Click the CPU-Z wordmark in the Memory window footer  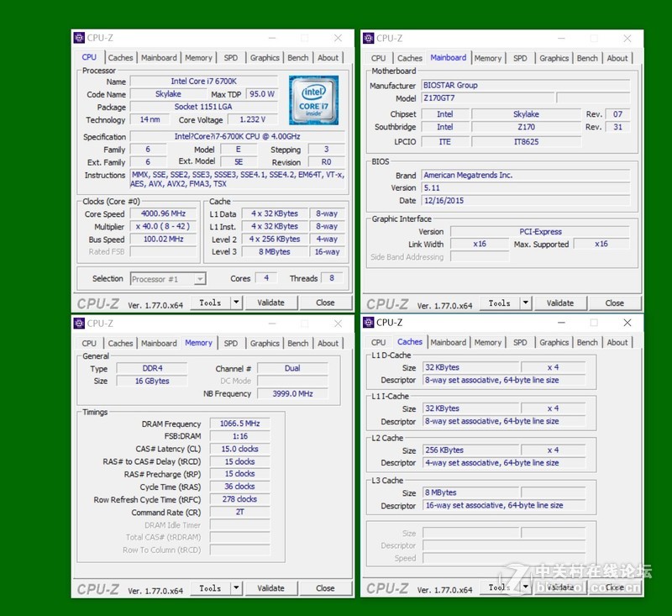(99, 588)
